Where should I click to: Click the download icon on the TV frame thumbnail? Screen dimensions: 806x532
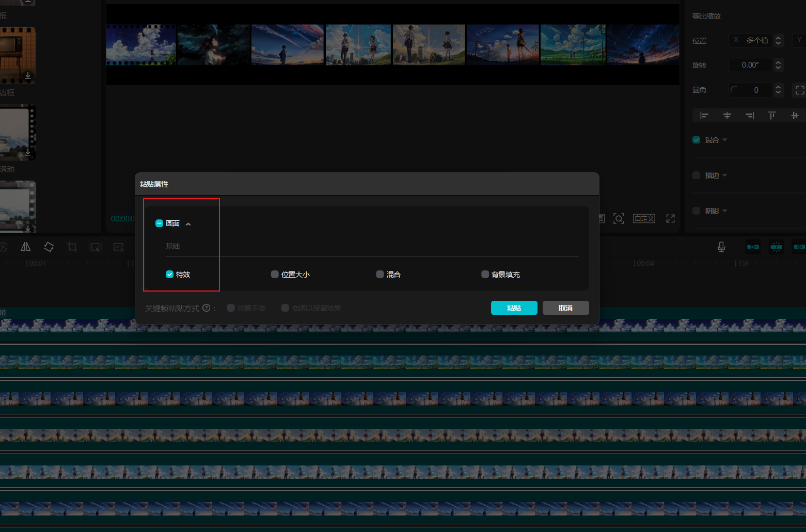28,76
